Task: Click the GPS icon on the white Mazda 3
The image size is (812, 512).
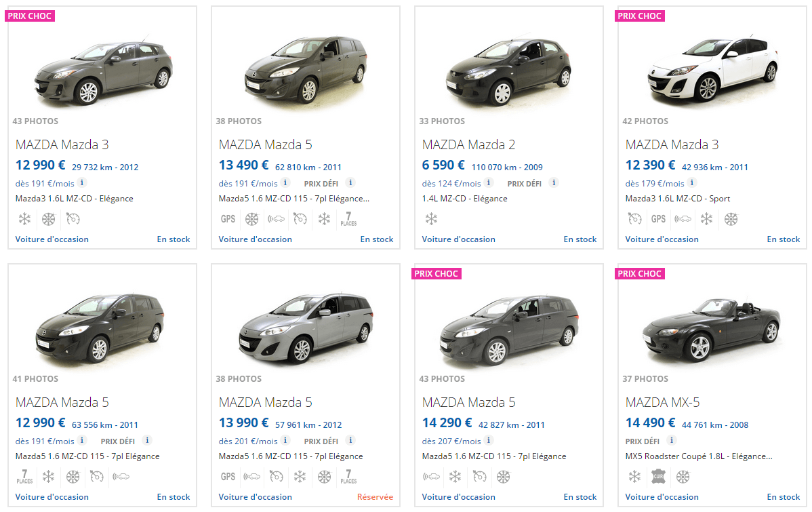Action: pyautogui.click(x=659, y=219)
